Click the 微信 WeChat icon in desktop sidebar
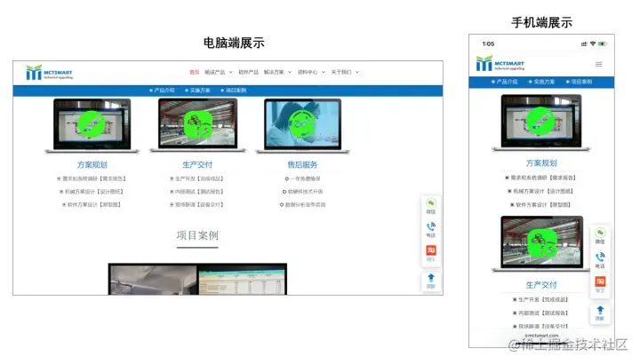 click(431, 202)
